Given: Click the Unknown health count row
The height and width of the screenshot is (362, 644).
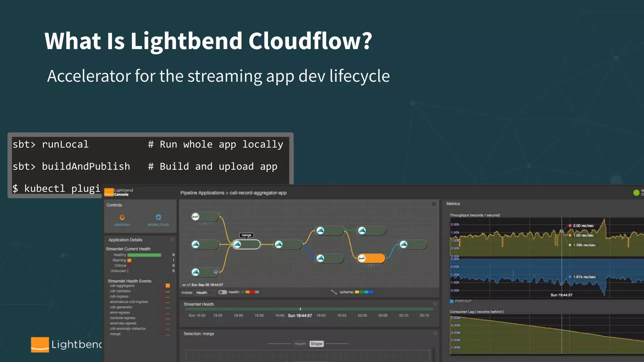Looking at the screenshot, I should pyautogui.click(x=142, y=271).
